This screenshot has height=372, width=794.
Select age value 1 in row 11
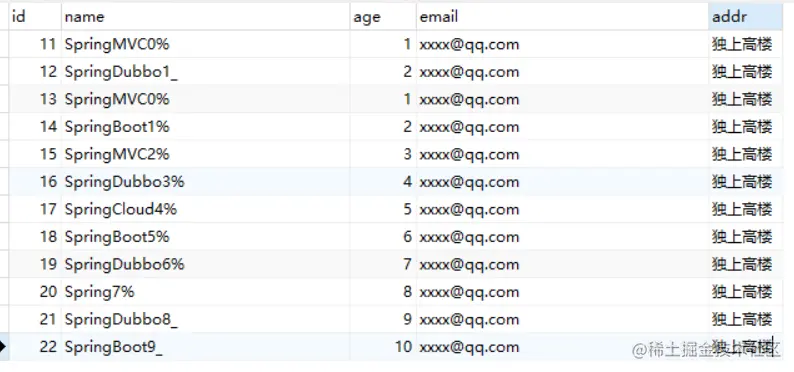tap(383, 45)
